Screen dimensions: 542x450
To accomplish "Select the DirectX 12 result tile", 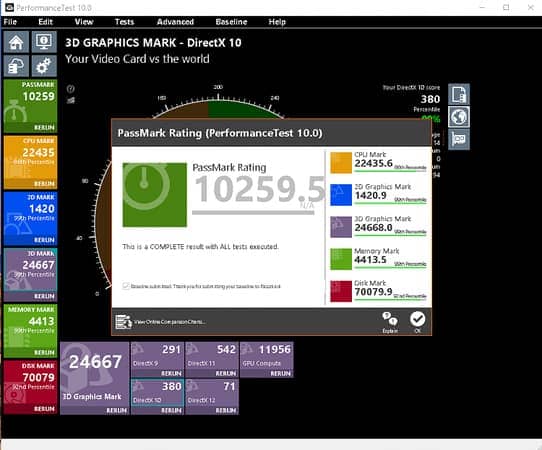I will point(212,396).
